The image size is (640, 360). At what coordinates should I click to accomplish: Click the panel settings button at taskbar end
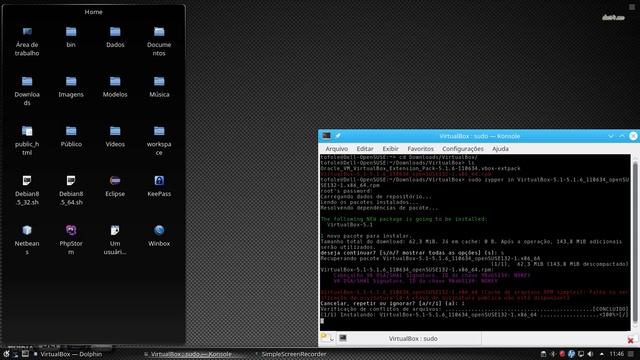click(631, 354)
